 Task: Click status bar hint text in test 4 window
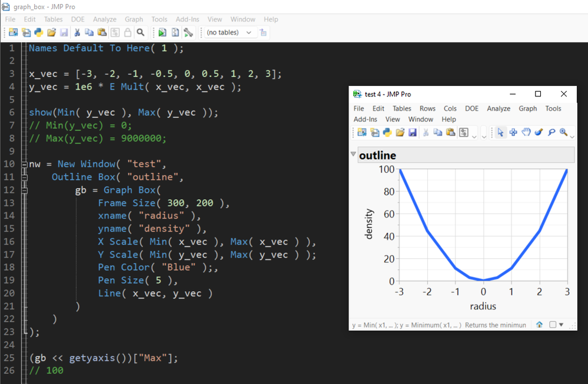tap(439, 325)
